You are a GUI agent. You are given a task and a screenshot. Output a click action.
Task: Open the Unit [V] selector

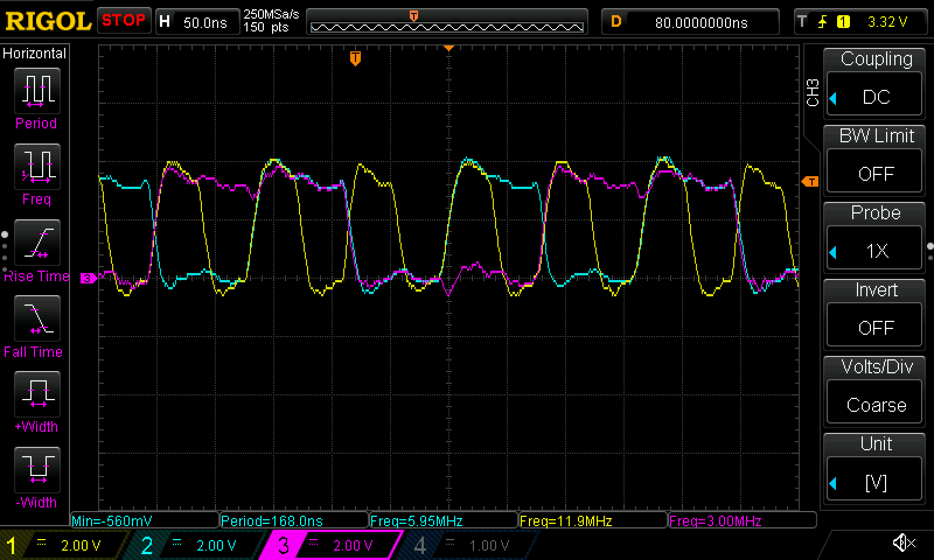tap(875, 482)
